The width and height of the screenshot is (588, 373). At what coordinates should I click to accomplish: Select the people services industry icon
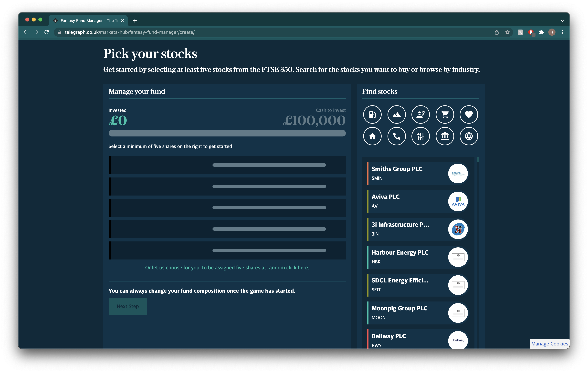click(x=420, y=114)
